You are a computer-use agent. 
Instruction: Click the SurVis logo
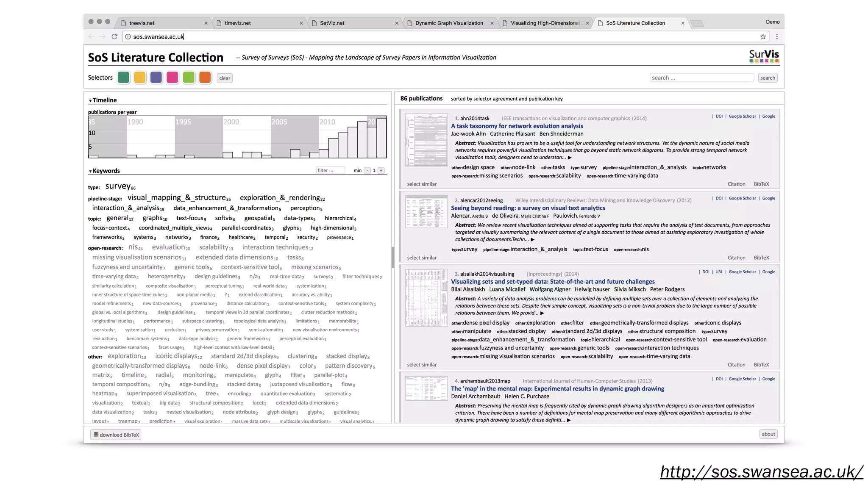[x=764, y=56]
